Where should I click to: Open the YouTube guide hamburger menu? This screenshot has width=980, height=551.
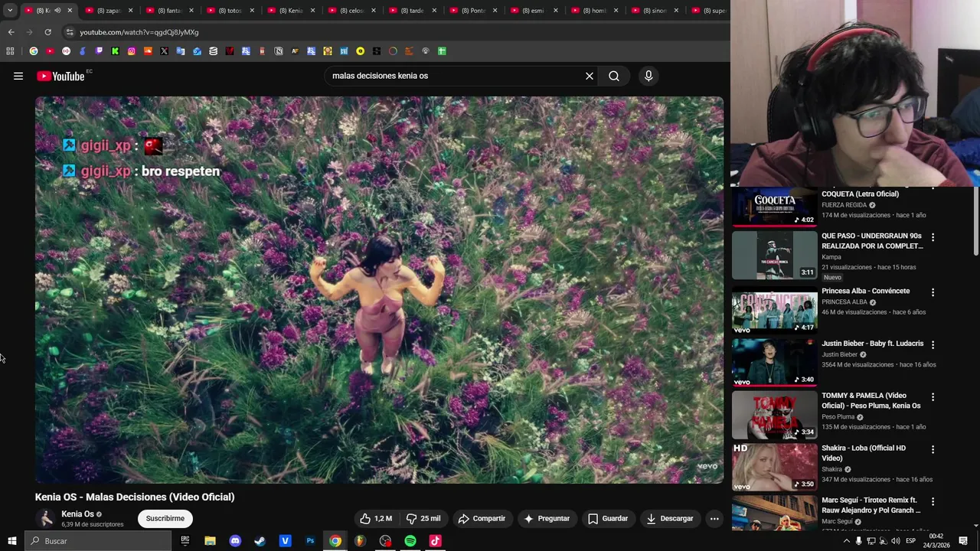click(x=18, y=76)
